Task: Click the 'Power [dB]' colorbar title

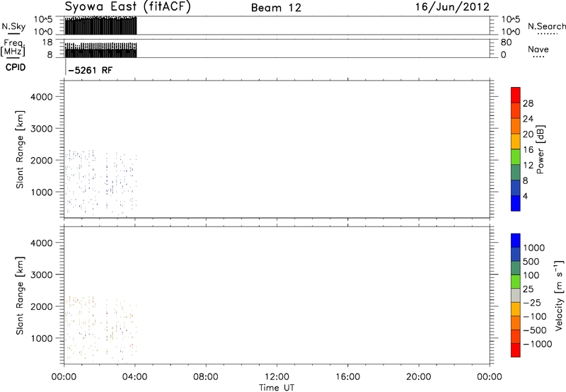Action: (540, 149)
